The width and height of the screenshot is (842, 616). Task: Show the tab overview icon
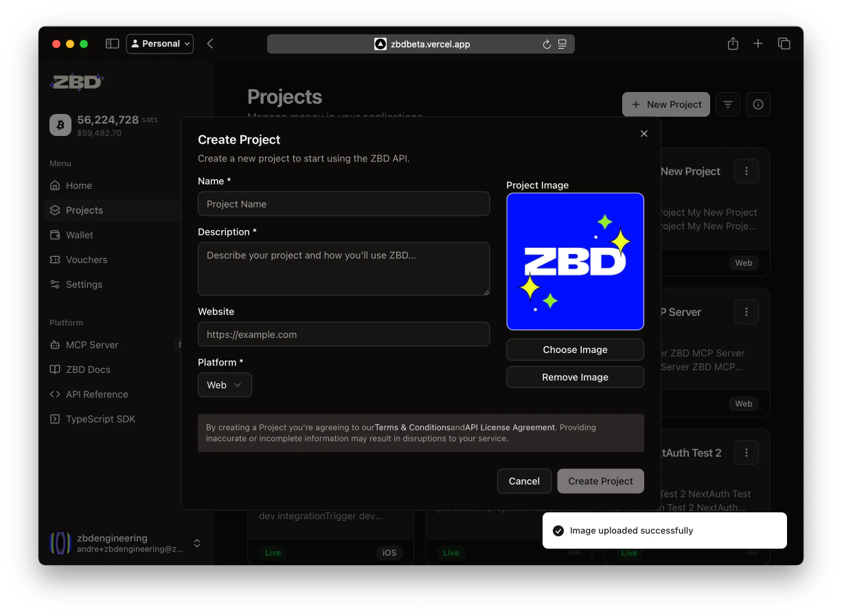pos(784,44)
